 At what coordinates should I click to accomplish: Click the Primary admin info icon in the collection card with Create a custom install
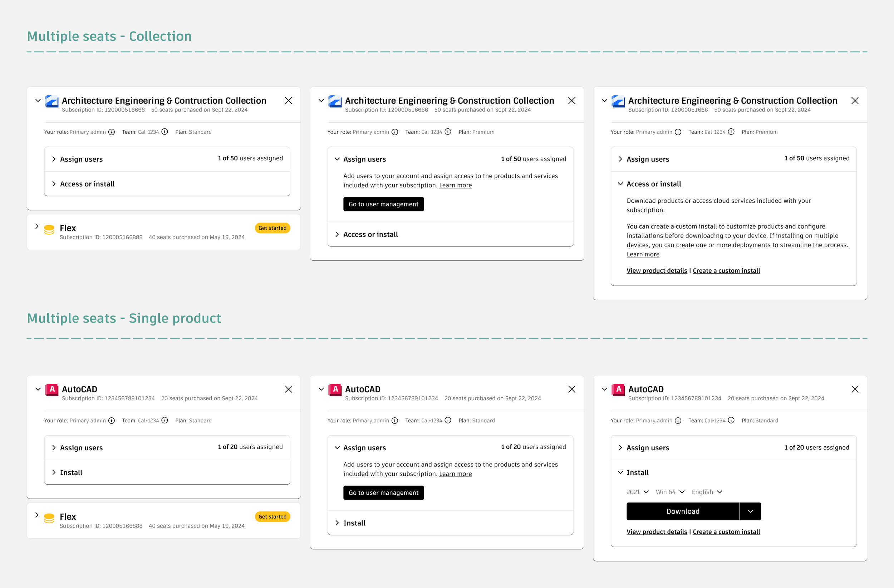pyautogui.click(x=678, y=132)
